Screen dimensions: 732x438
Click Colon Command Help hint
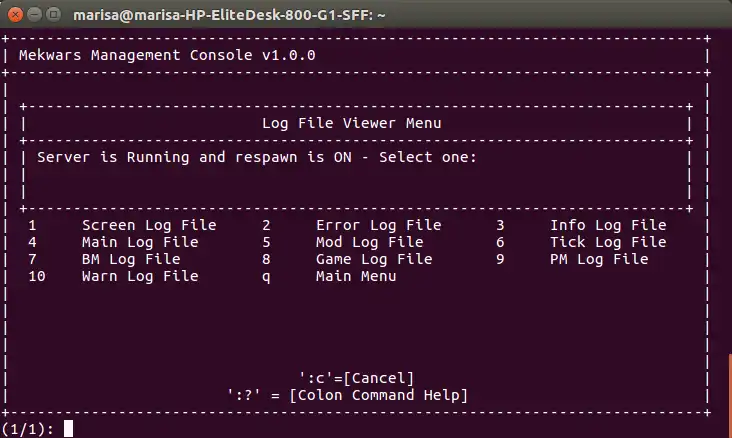(347, 395)
